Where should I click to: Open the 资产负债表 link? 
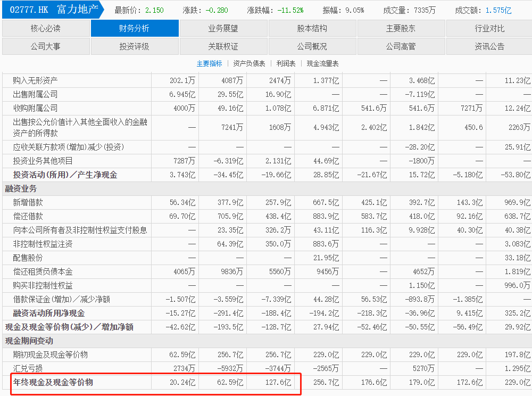tap(249, 63)
